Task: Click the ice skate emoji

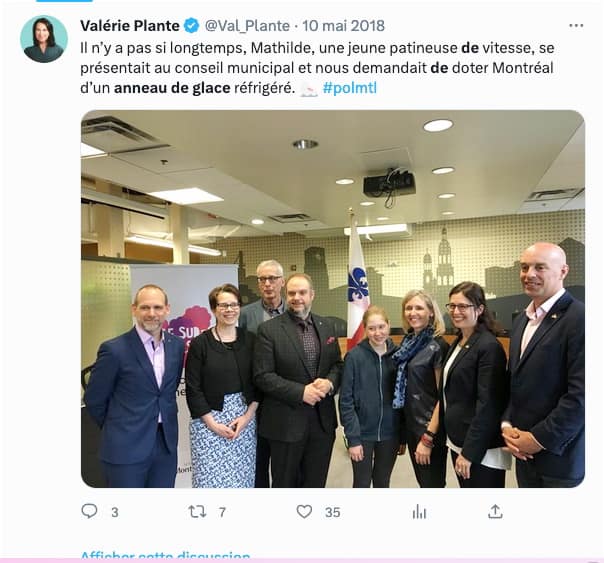Action: (x=309, y=89)
